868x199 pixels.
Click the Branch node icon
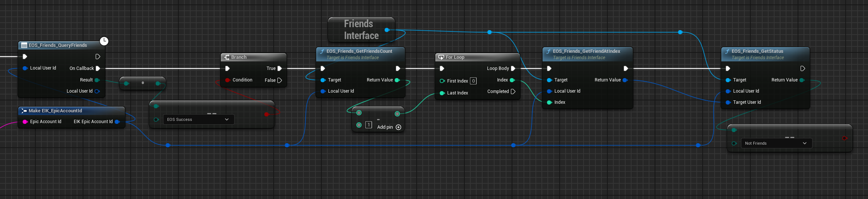click(x=227, y=57)
